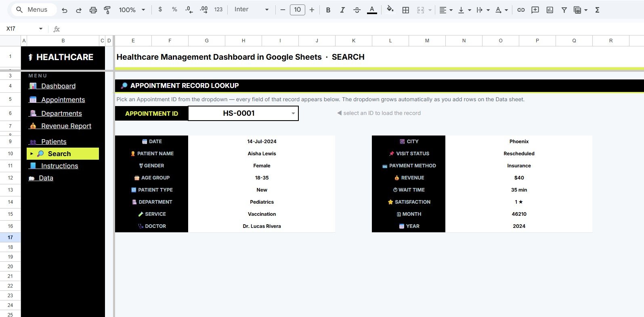Click the Merge cells icon
This screenshot has height=317, width=644.
(420, 10)
